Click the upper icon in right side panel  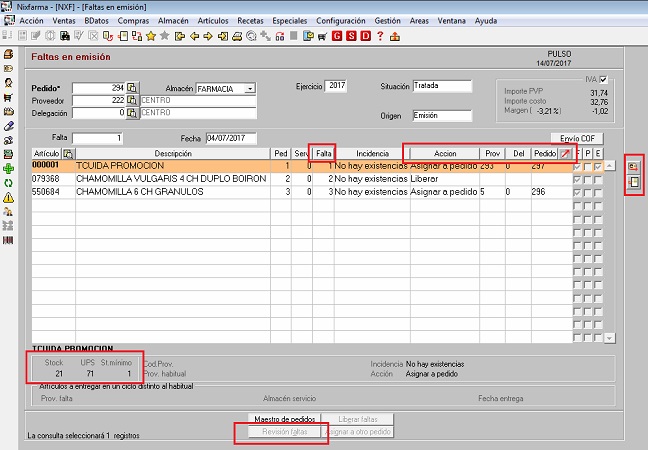[634, 167]
